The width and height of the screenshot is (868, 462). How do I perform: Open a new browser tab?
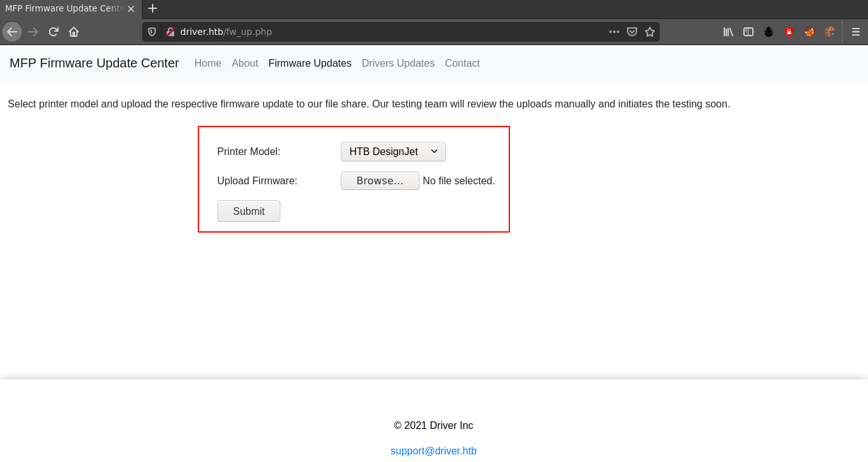click(153, 8)
